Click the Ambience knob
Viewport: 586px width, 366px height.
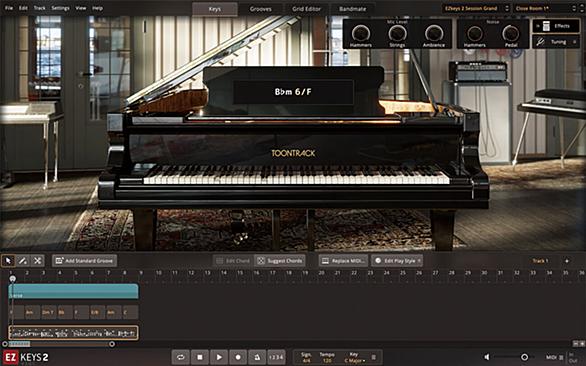(x=434, y=34)
